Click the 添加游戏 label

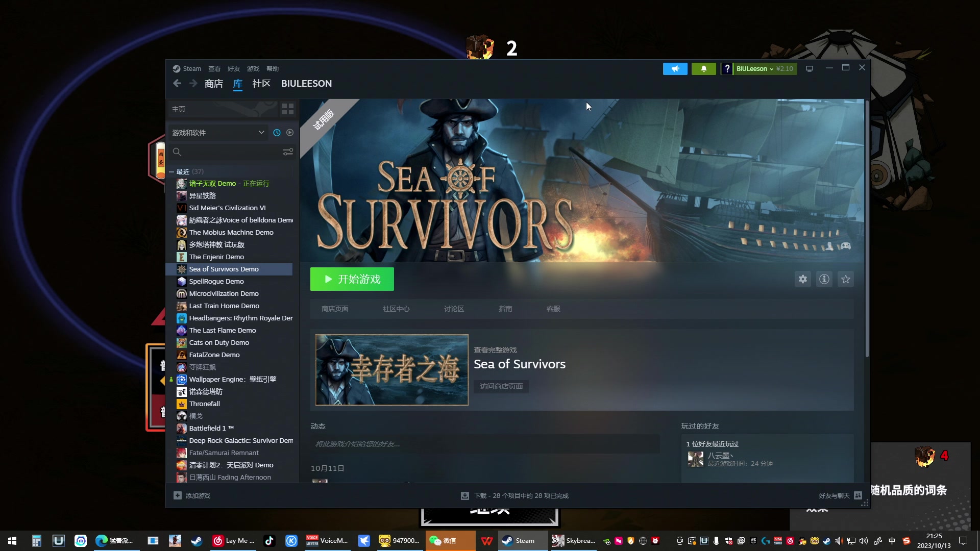tap(198, 496)
